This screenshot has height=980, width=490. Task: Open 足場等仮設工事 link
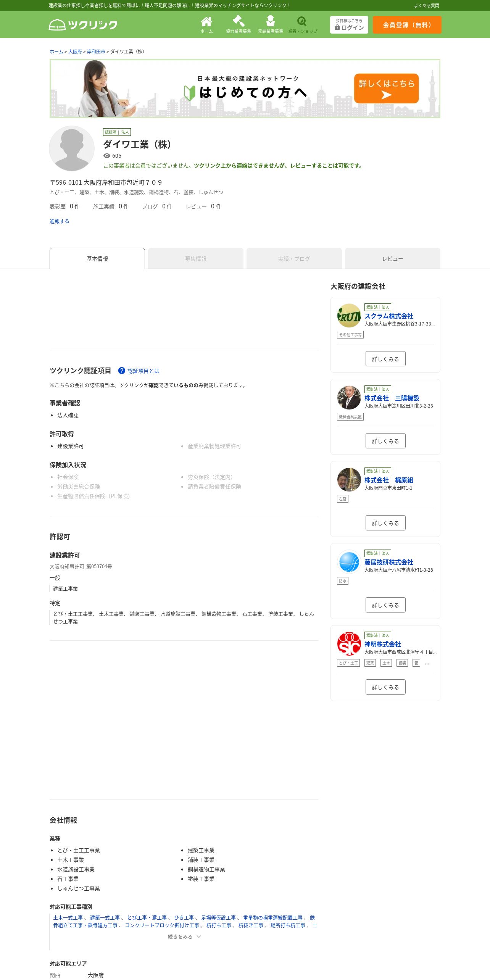(x=219, y=918)
